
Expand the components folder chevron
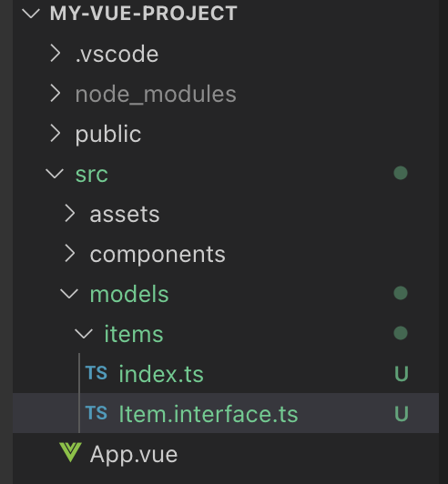tap(69, 254)
